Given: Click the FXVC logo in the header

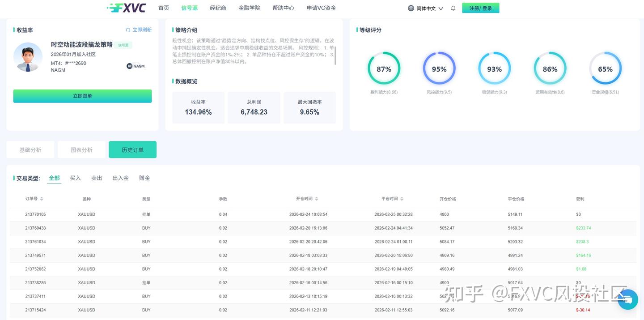Looking at the screenshot, I should (x=127, y=8).
